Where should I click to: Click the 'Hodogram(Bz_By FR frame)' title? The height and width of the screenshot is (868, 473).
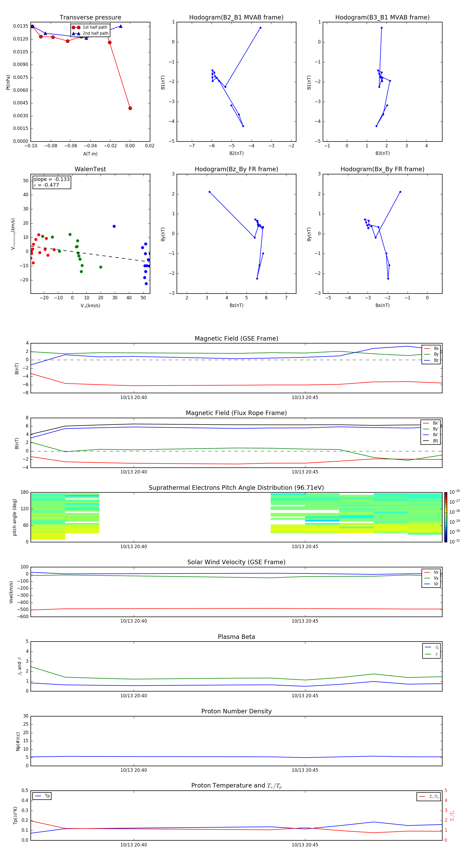click(236, 169)
